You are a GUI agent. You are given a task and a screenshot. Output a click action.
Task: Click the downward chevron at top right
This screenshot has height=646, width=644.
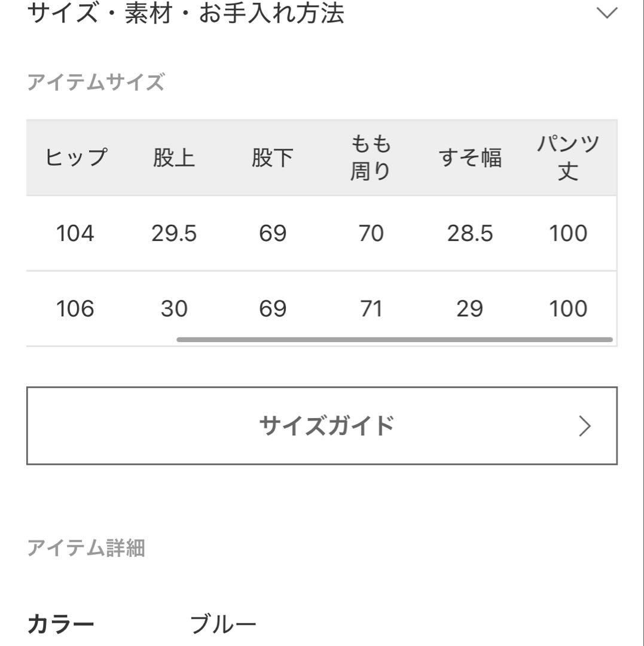tap(606, 13)
